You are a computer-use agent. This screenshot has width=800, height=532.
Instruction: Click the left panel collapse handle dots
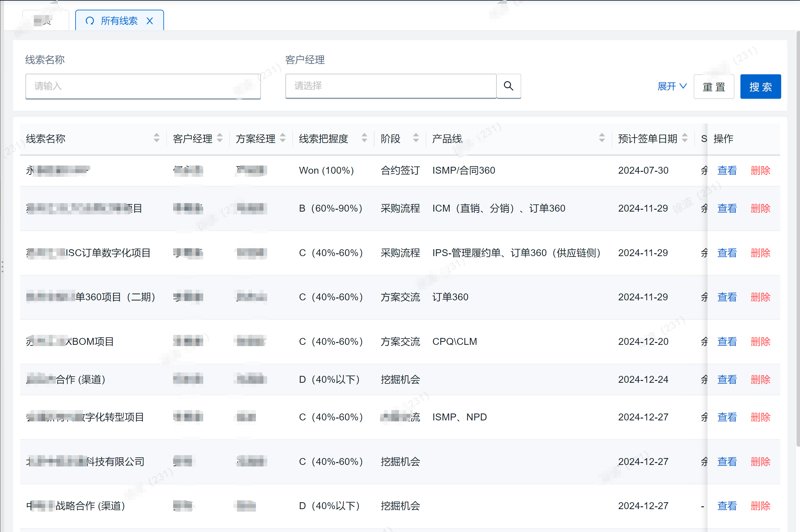coord(3,267)
